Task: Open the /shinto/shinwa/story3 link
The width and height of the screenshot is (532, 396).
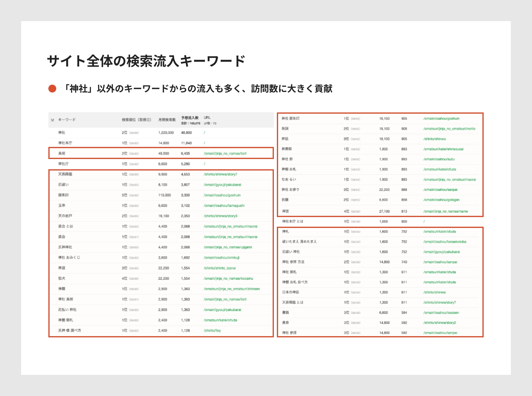Action: pos(220,216)
